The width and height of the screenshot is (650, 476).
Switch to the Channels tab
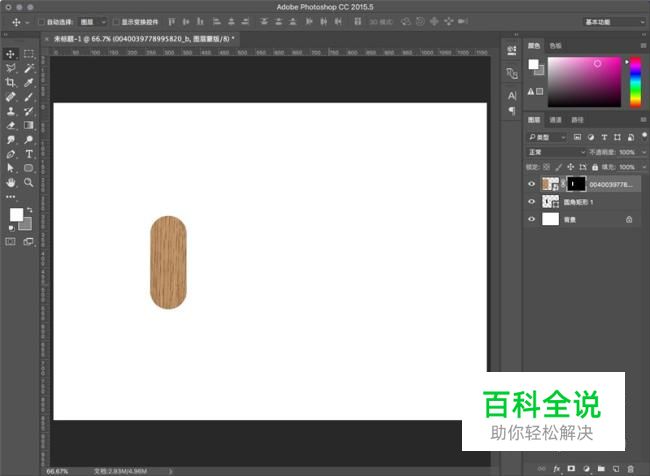(555, 120)
